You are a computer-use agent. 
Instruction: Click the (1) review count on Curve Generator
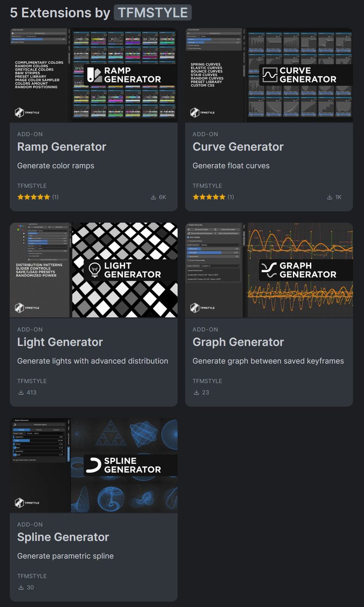click(231, 197)
